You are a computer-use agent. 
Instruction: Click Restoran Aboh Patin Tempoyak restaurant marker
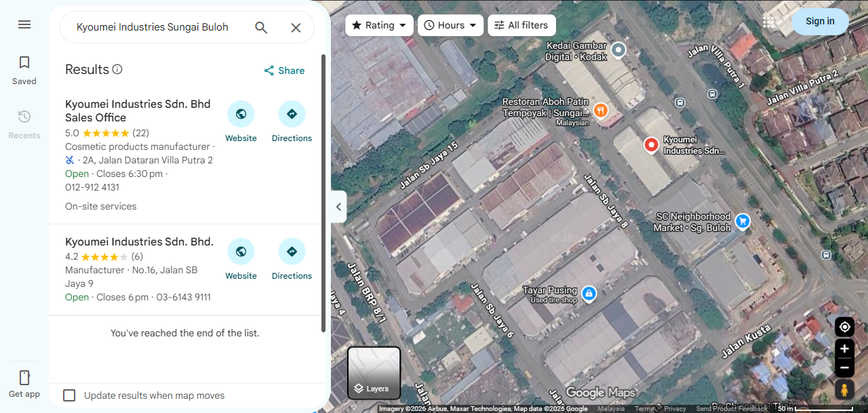pos(600,110)
